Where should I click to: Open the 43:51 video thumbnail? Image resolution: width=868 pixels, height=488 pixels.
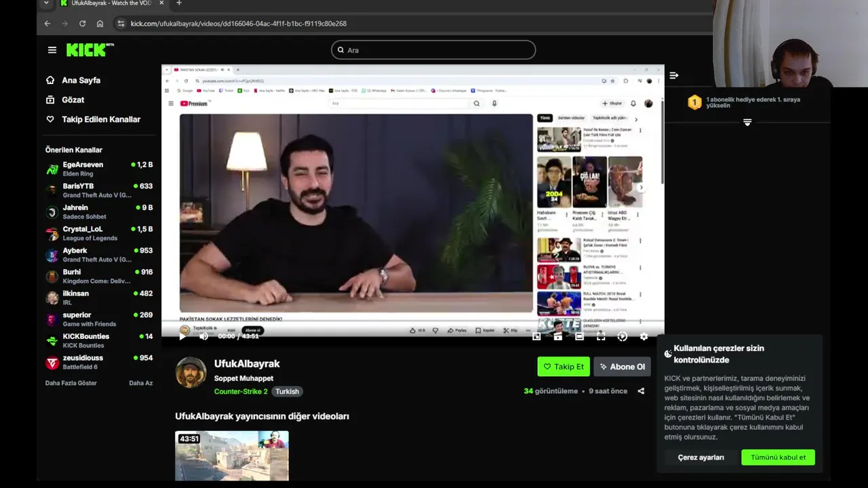tap(232, 455)
